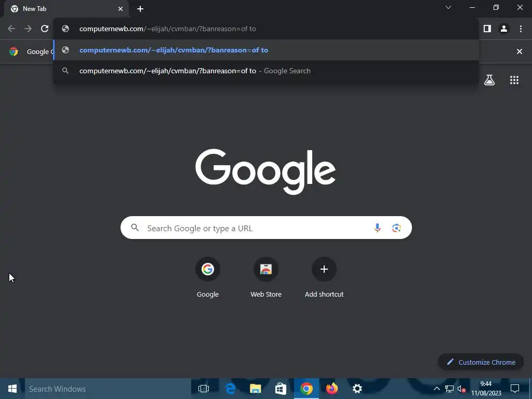Select the New Tab browser tab

pos(66,9)
